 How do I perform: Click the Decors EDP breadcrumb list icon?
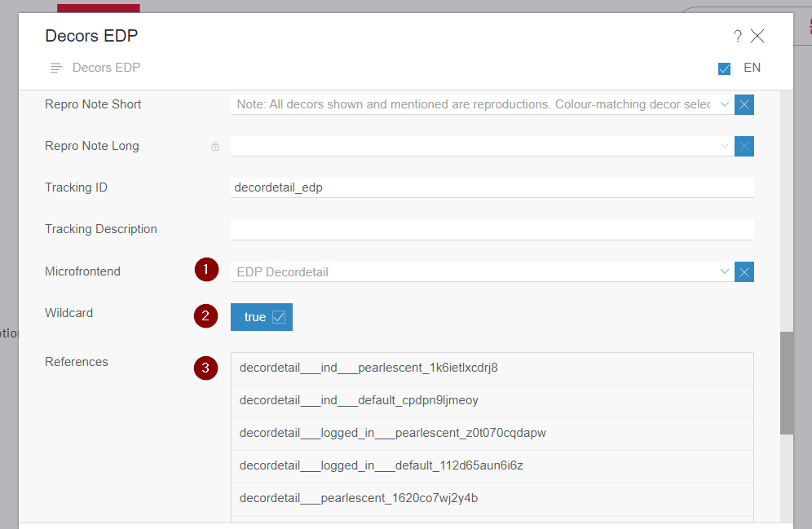(56, 68)
